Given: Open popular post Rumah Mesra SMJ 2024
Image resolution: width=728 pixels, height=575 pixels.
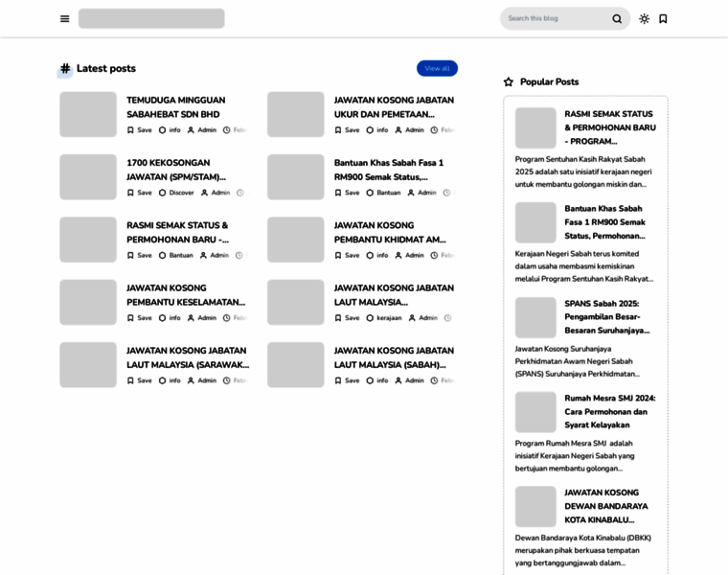Looking at the screenshot, I should [x=610, y=411].
